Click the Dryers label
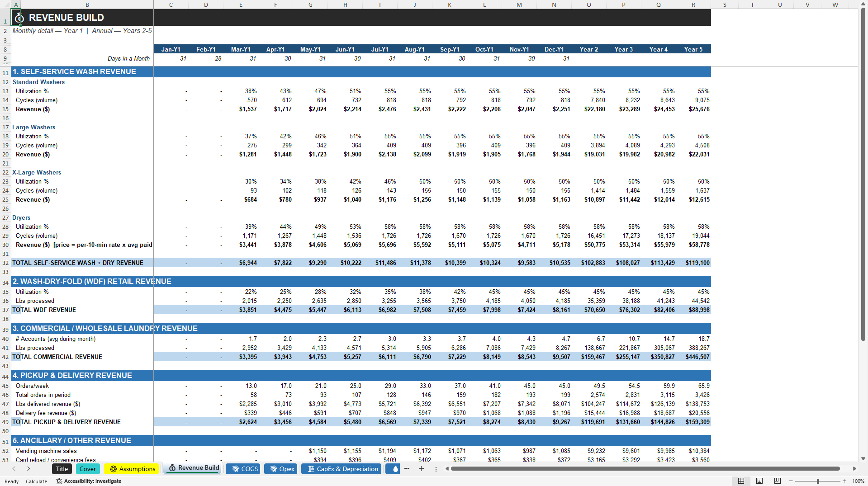 (21, 217)
